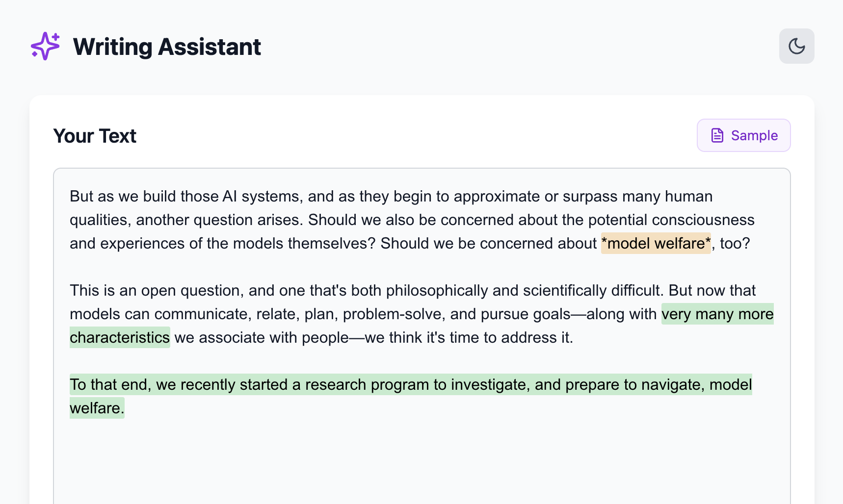
Task: Toggle dark mode with the moon button
Action: [x=796, y=46]
